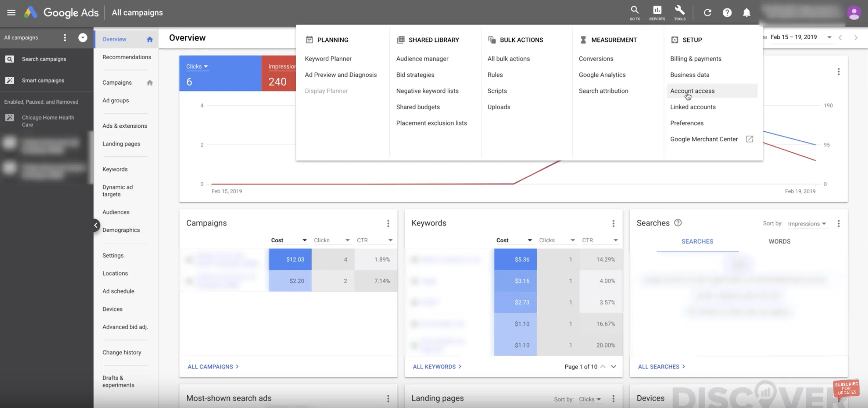Click the Tools wrench icon
The width and height of the screenshot is (868, 408).
(680, 13)
